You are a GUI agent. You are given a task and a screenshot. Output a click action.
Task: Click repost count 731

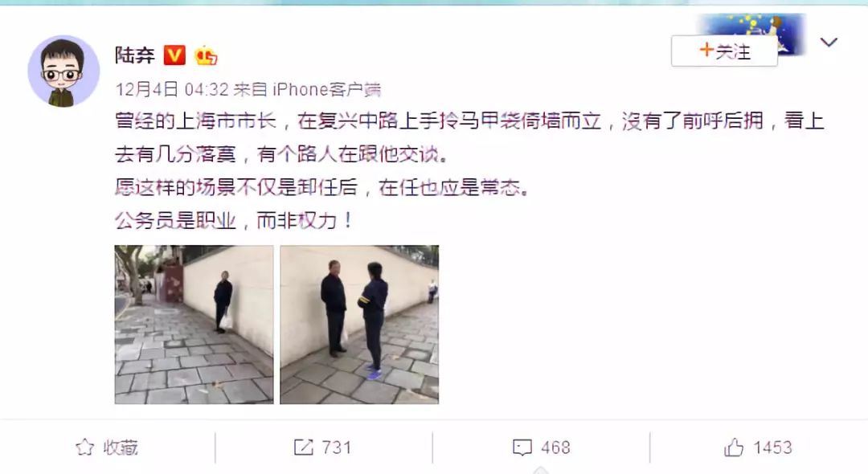tap(337, 447)
